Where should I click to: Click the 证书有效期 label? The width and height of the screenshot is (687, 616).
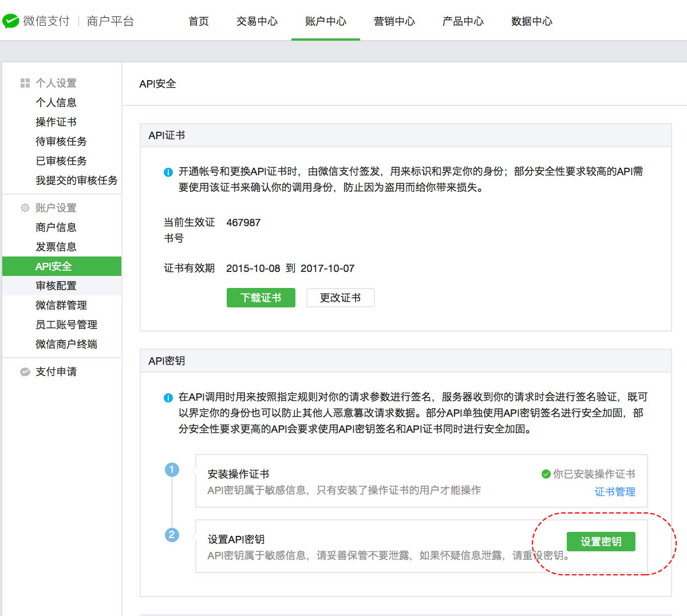pos(189,268)
